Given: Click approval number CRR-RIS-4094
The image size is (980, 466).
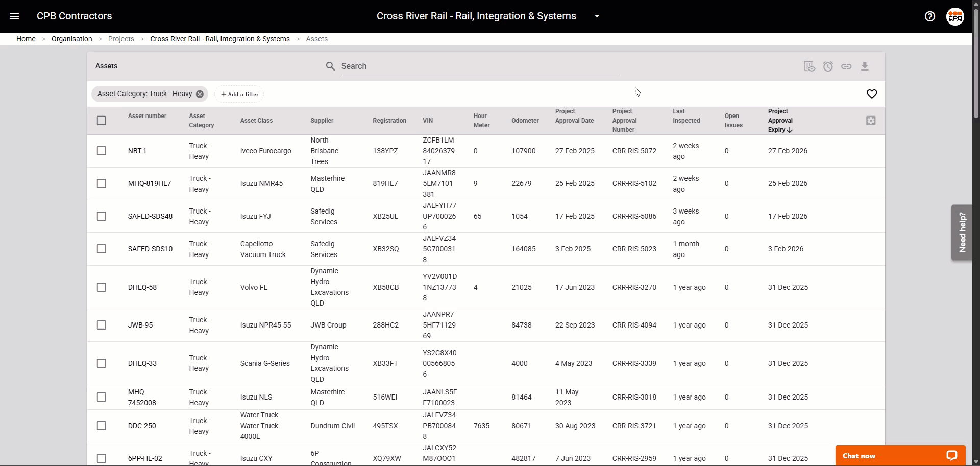Looking at the screenshot, I should tap(634, 325).
